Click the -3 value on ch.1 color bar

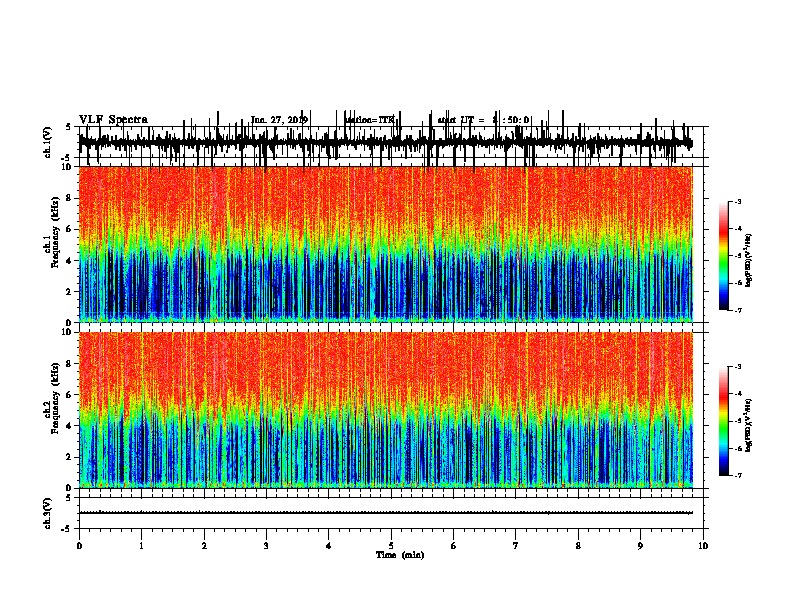coord(738,201)
